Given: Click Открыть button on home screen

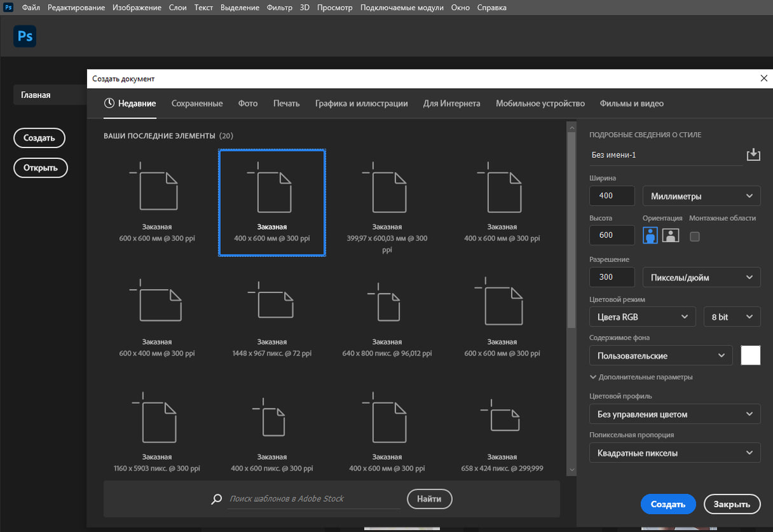Looking at the screenshot, I should (x=41, y=167).
